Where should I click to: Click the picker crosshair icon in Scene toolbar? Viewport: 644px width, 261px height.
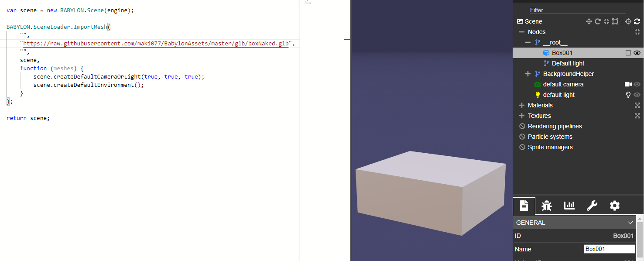pos(628,21)
